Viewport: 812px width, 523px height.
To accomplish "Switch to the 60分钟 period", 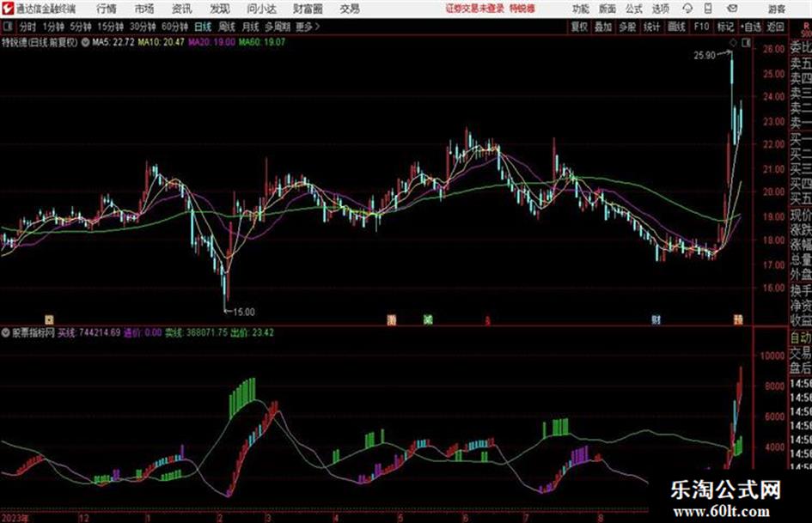I will coord(174,27).
